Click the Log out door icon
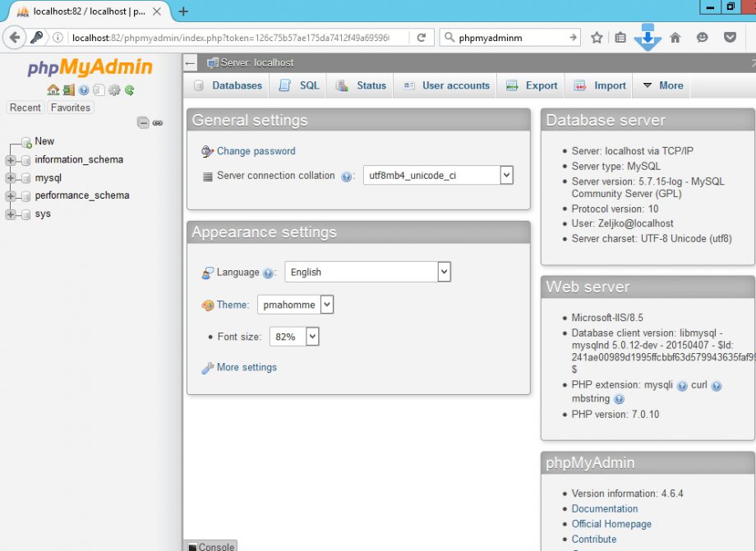The width and height of the screenshot is (756, 551). pos(69,90)
